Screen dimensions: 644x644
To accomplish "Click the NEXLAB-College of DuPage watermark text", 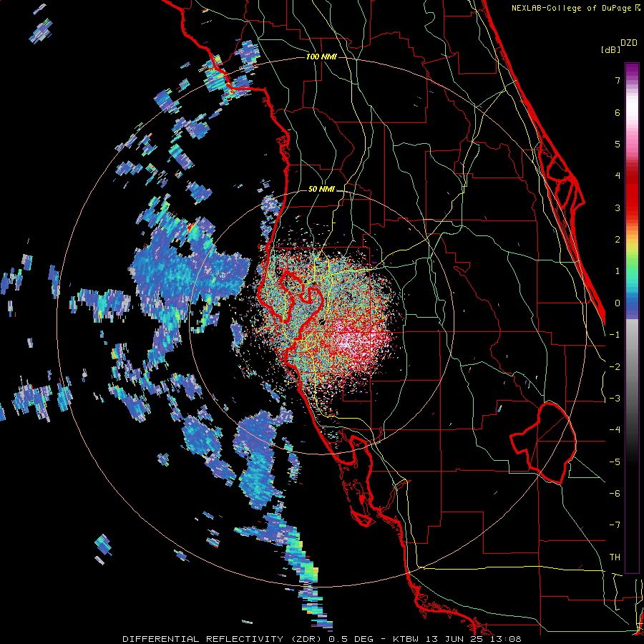I will tap(572, 8).
